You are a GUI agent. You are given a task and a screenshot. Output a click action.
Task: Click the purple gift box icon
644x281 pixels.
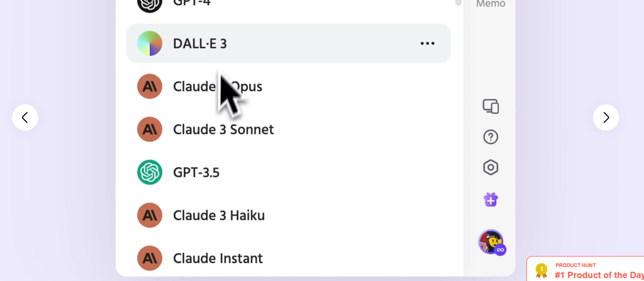coord(491,199)
